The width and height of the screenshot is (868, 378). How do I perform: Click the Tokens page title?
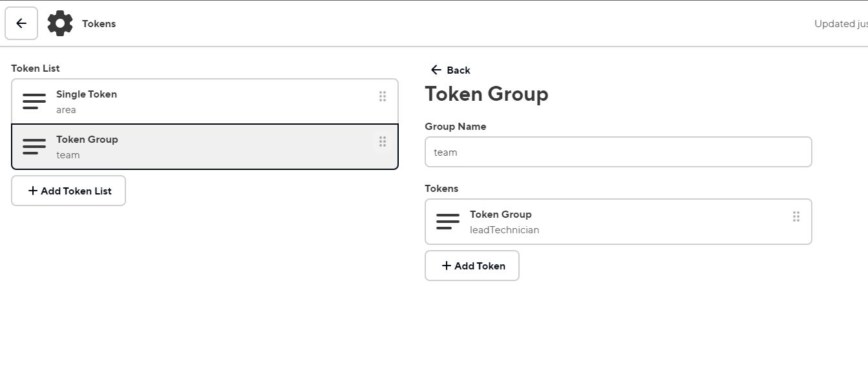click(99, 24)
